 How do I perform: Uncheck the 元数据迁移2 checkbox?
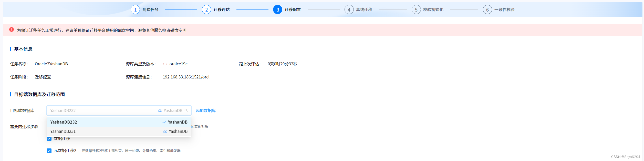(49, 151)
